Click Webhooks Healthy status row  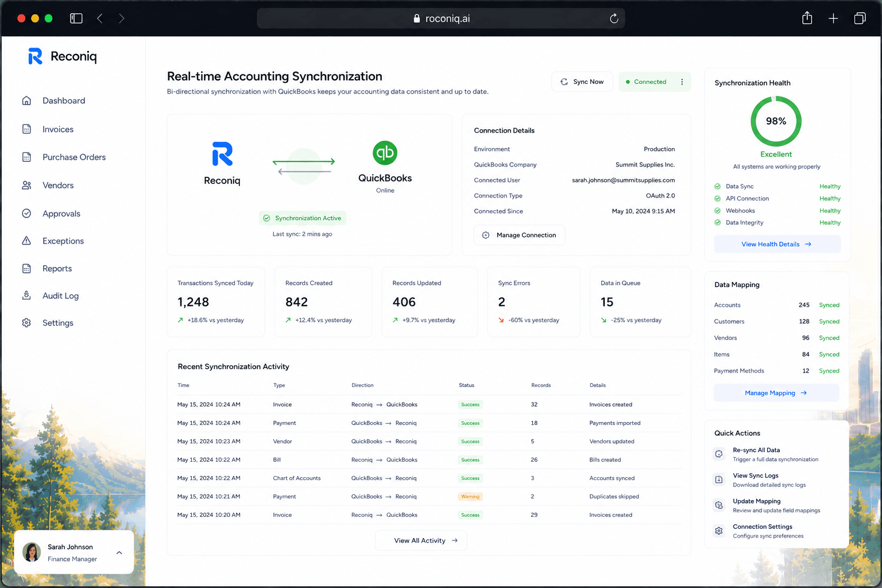(777, 211)
